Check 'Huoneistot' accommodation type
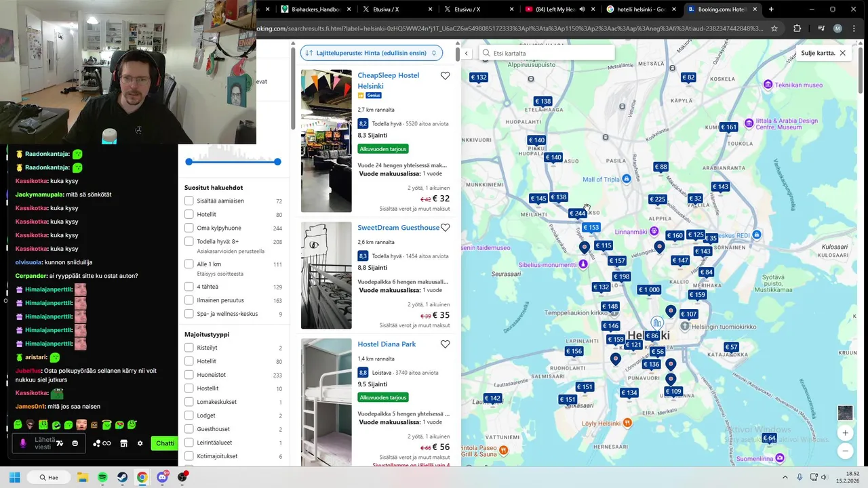The width and height of the screenshot is (868, 488). coord(189,375)
